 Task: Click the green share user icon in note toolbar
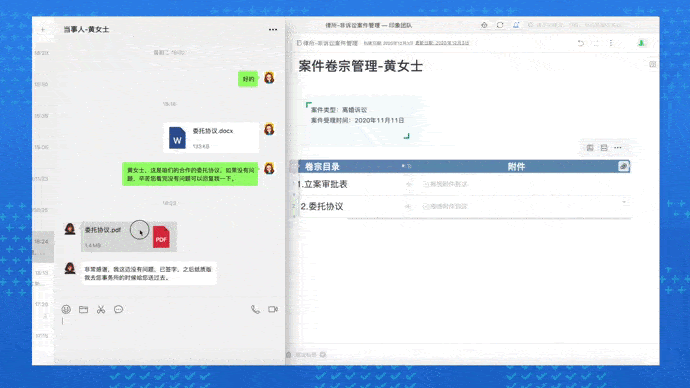642,43
